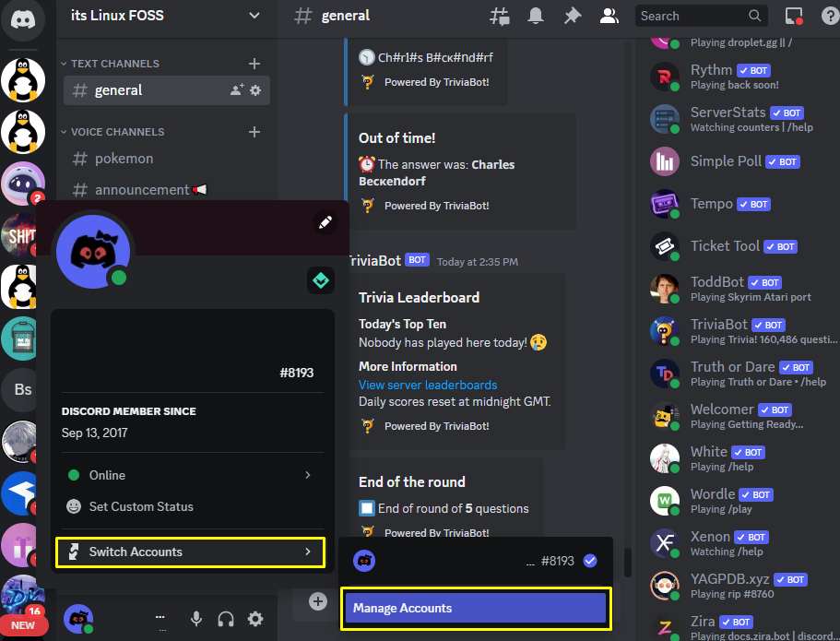Open Zira bot member entry

(741, 626)
